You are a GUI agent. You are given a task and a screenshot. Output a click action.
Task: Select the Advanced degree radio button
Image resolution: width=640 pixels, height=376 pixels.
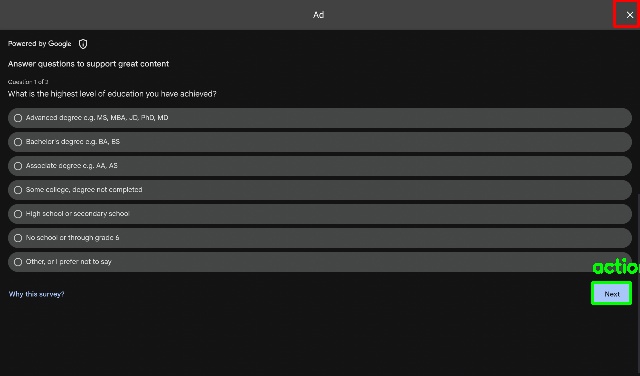click(18, 118)
